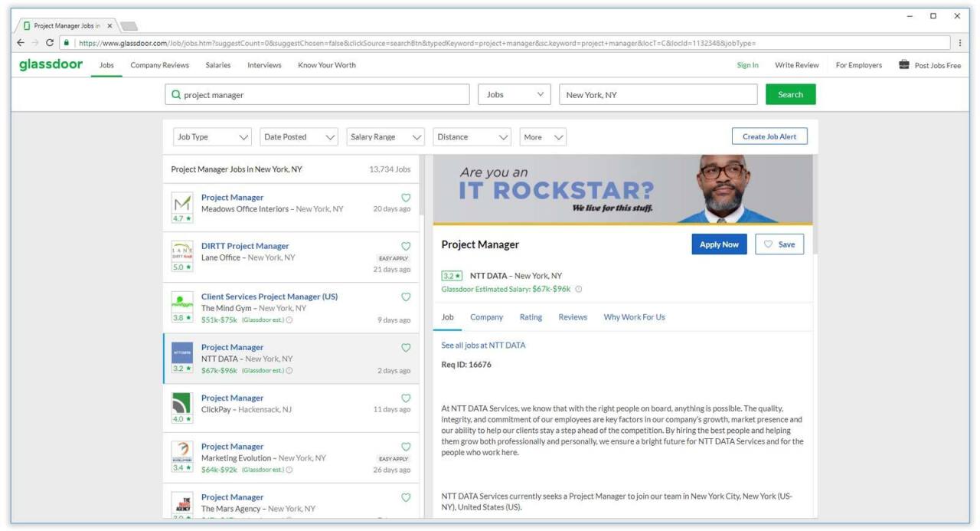Open Interviews nav item

click(x=264, y=65)
